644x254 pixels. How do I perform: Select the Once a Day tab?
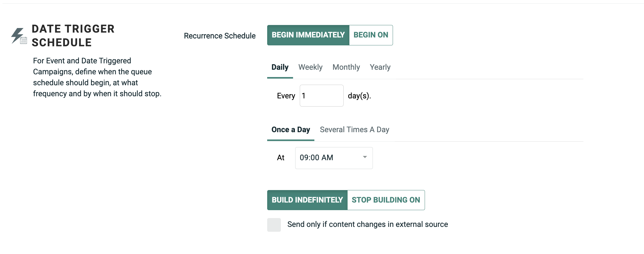click(291, 130)
